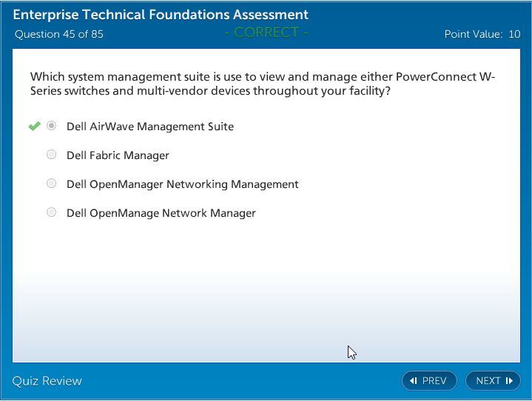Click the left arrow icon on PREV
This screenshot has width=532, height=401.
414,381
